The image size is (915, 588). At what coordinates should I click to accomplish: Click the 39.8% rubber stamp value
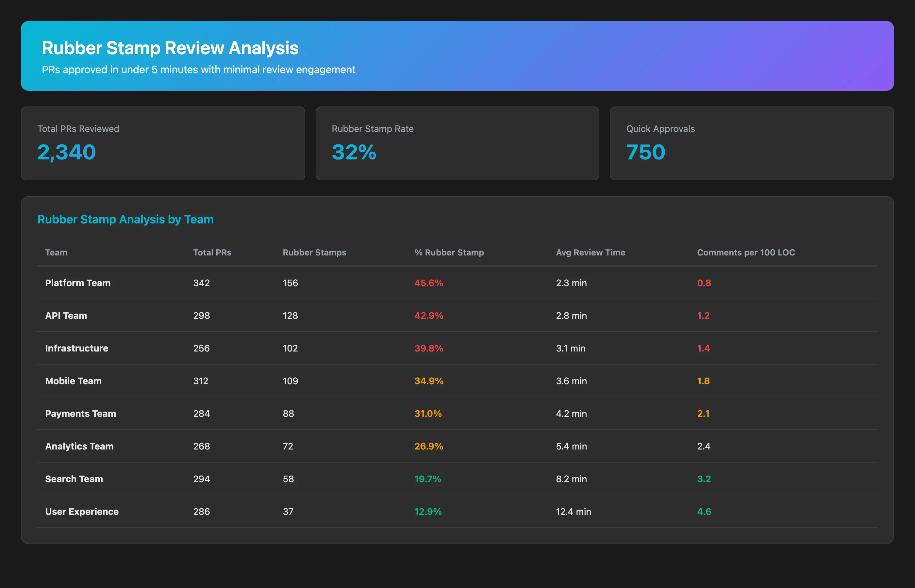coord(428,348)
